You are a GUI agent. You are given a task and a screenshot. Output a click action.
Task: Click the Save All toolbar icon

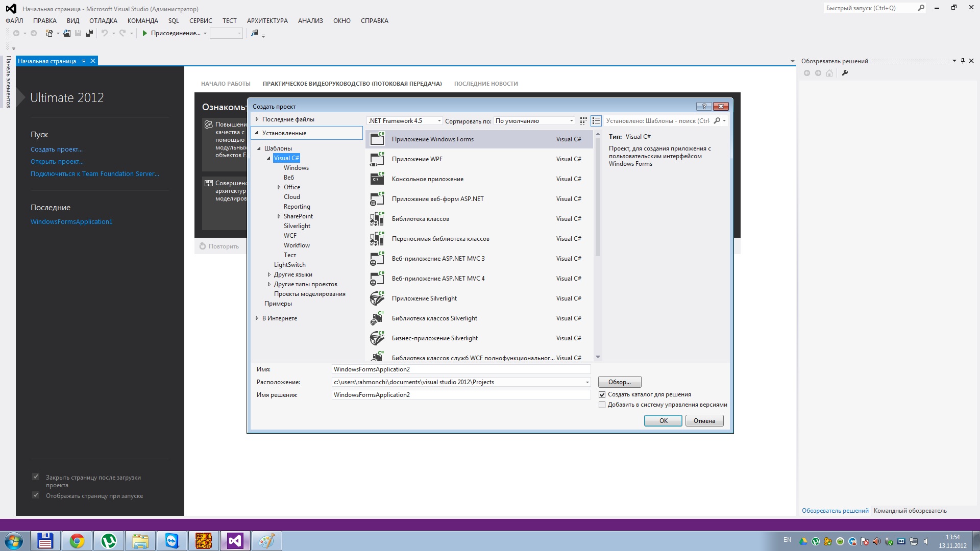coord(89,33)
